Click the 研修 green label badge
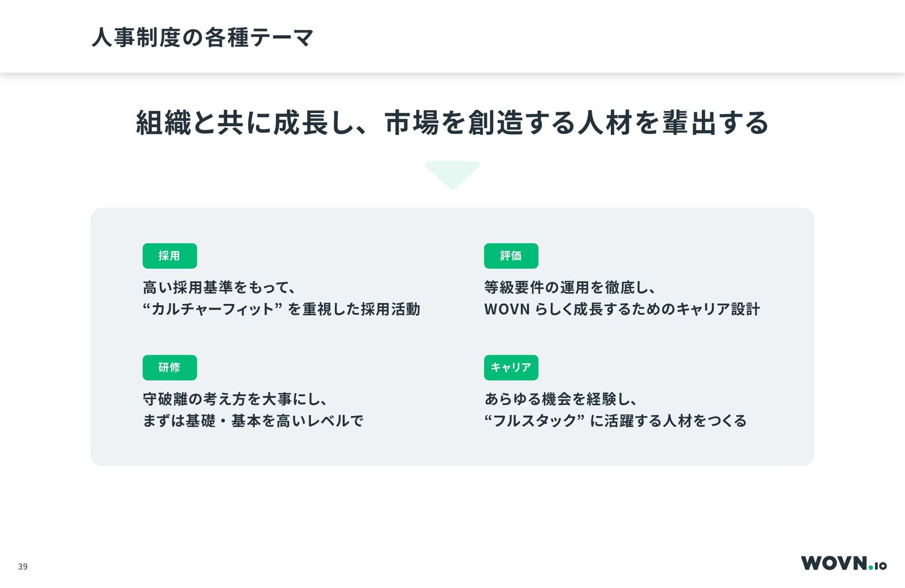This screenshot has width=905, height=588. [170, 367]
